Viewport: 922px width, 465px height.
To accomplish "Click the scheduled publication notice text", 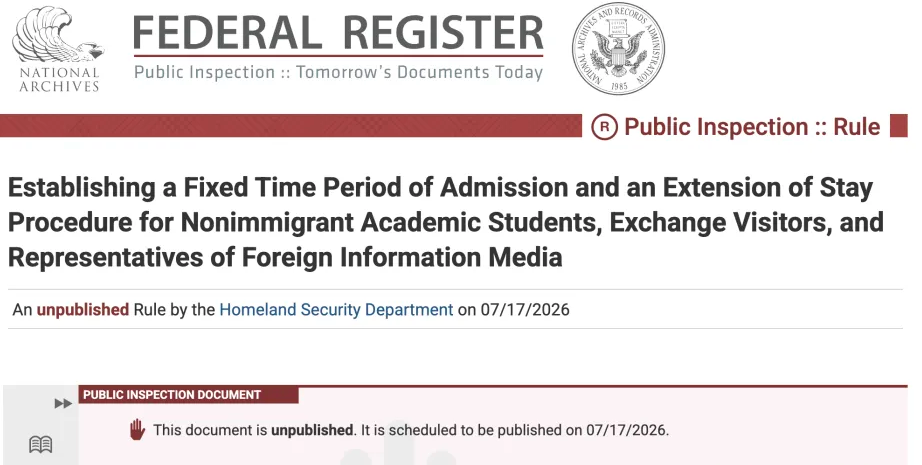I will pyautogui.click(x=411, y=430).
